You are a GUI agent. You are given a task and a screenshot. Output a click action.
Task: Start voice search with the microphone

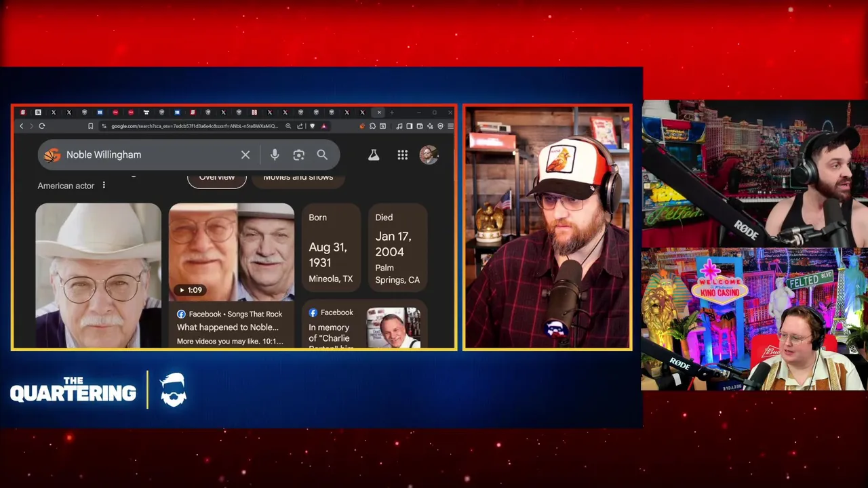coord(275,155)
